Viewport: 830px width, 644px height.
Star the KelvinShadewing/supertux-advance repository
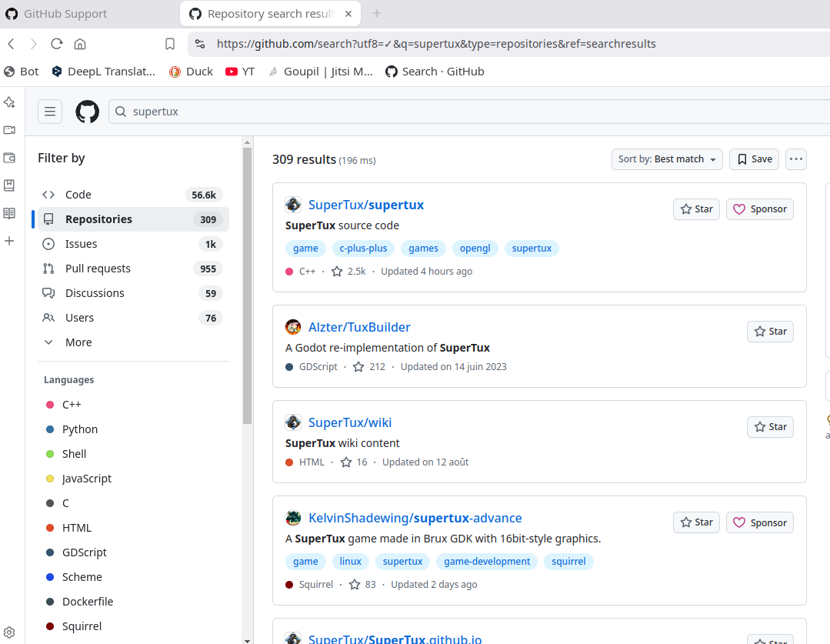(696, 522)
